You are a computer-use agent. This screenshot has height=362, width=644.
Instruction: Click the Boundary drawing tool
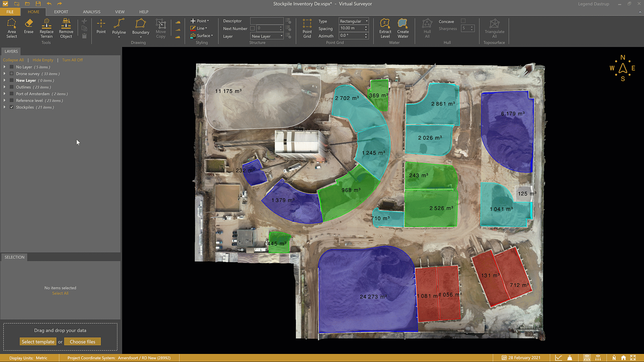click(141, 27)
